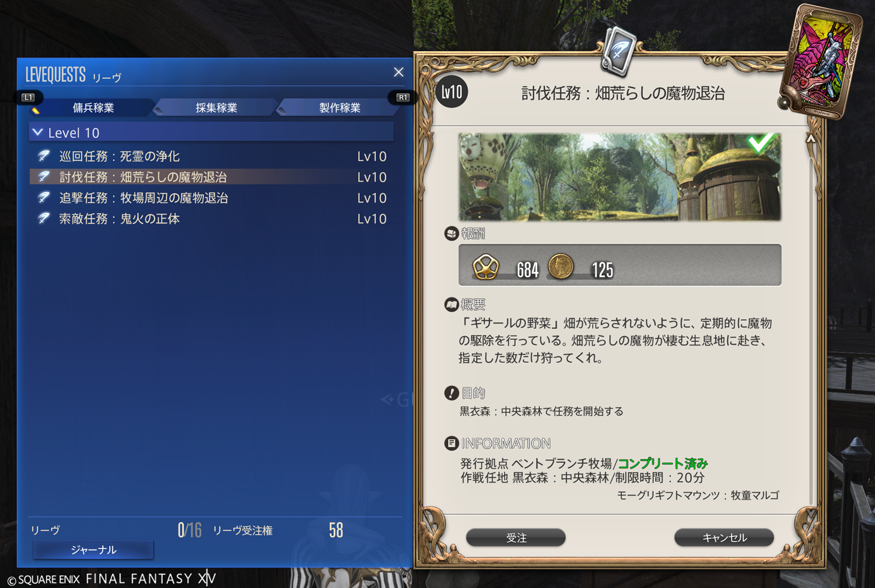Open the ジャーナル journal

(93, 549)
